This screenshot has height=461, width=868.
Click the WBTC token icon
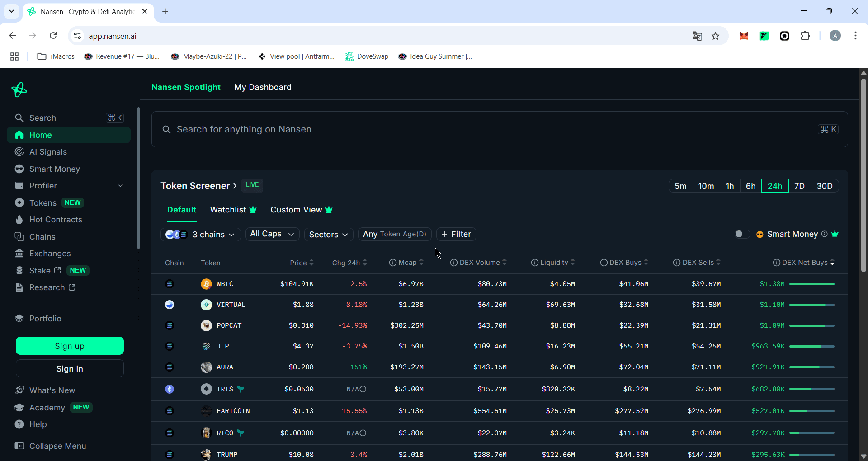pos(206,284)
